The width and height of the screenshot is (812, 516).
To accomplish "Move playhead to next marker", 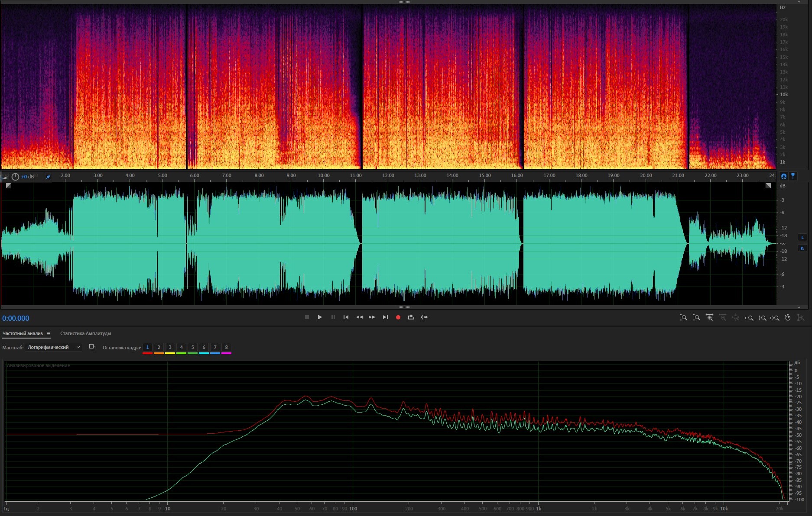I will tap(385, 317).
